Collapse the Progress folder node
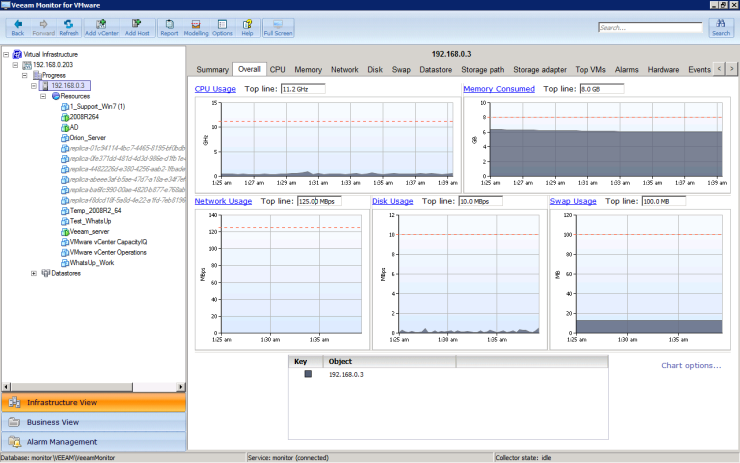Image resolution: width=740 pixels, height=463 pixels. point(25,75)
